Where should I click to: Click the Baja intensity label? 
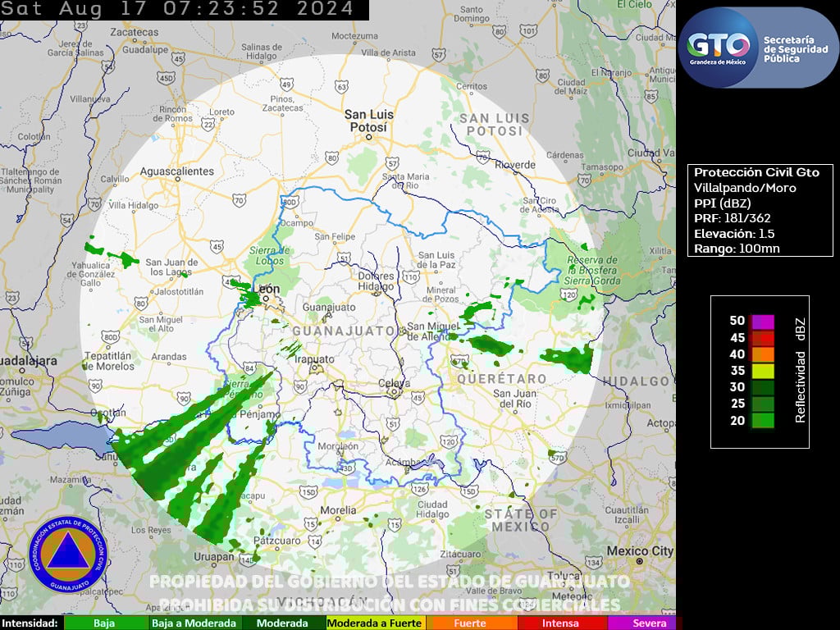coord(104,623)
